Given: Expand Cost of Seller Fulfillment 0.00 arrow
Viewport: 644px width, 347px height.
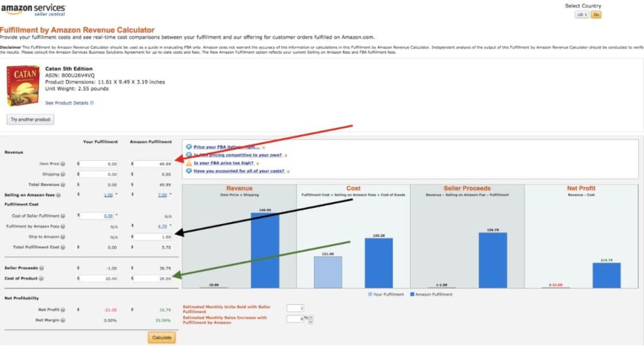Looking at the screenshot, I should click(116, 215).
